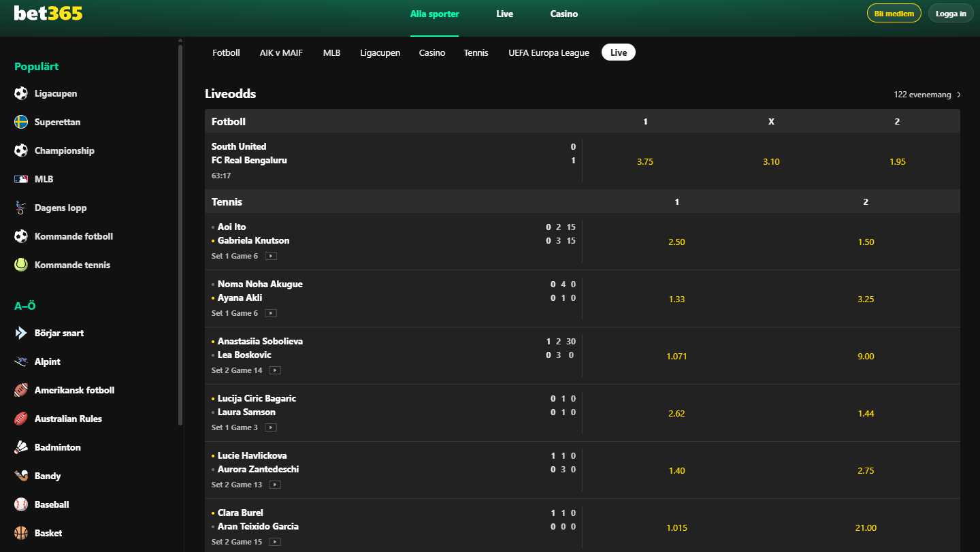Click the Badminton shuttlecock icon

tap(21, 447)
